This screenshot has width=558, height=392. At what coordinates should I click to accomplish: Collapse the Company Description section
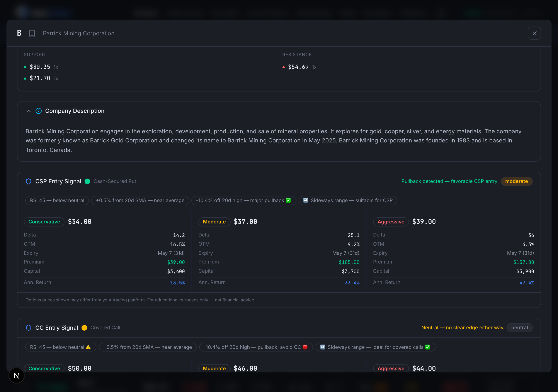(28, 111)
